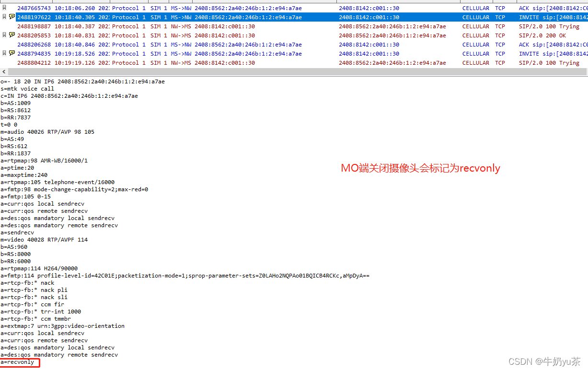Toggle the comment marker on packet 2488794835
This screenshot has height=371, width=588.
tap(12, 53)
